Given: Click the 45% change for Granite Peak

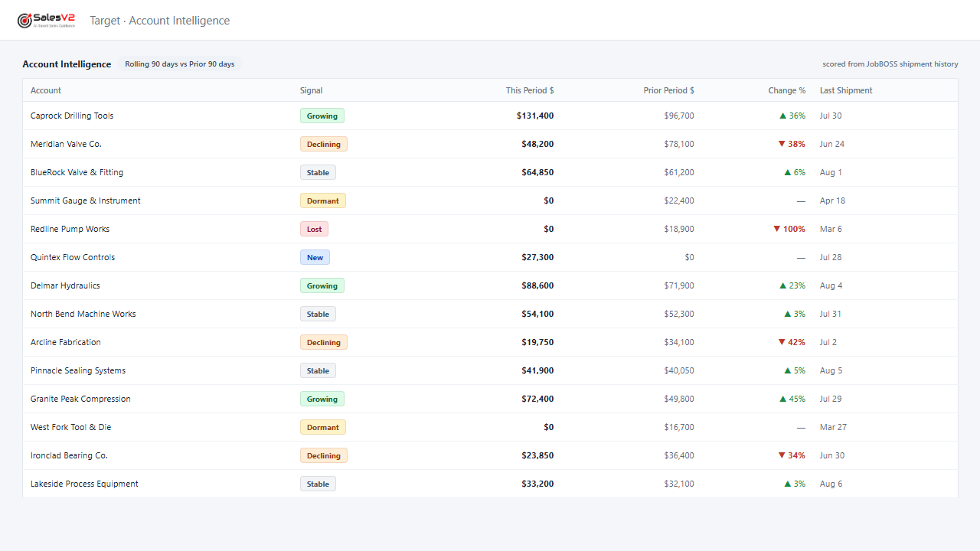Looking at the screenshot, I should click(x=792, y=399).
